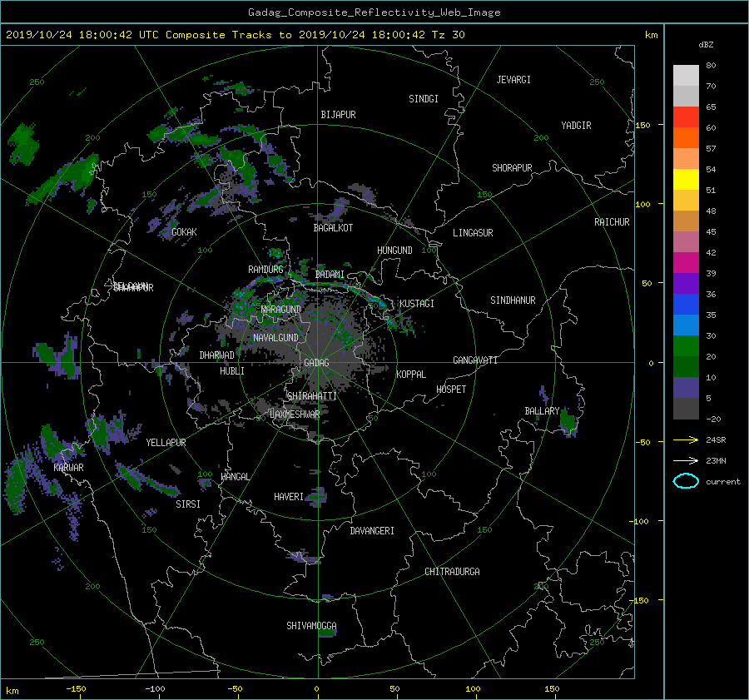
Task: Click the white 23MN arrow legend icon
Action: (x=686, y=460)
